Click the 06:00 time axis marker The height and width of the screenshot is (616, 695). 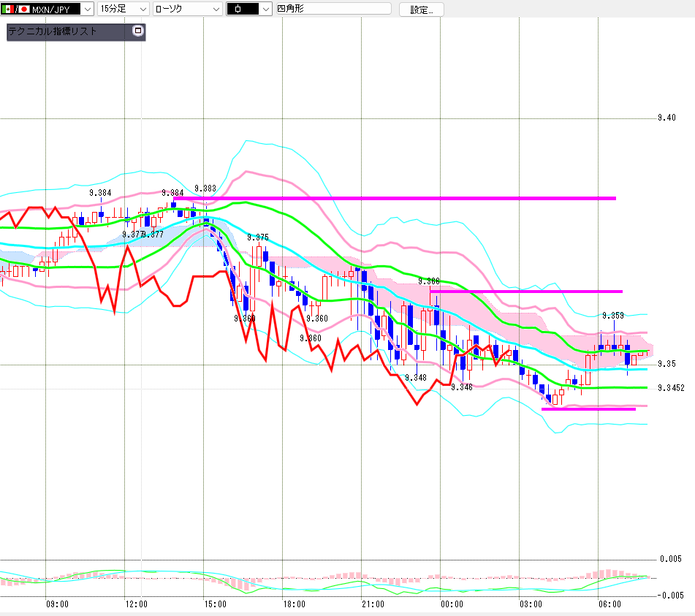(x=609, y=604)
